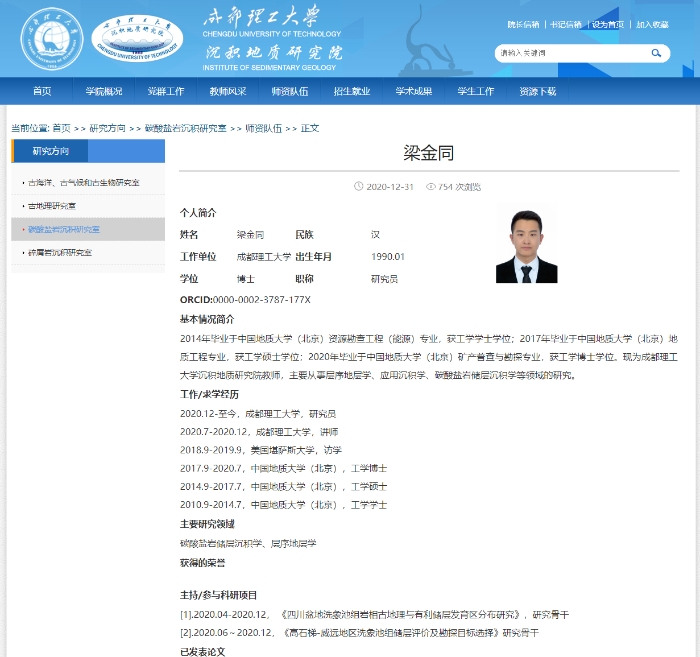Image resolution: width=700 pixels, height=657 pixels.
Task: Select 碎屑岩沉积研究室 in the sidebar
Action: tap(60, 253)
